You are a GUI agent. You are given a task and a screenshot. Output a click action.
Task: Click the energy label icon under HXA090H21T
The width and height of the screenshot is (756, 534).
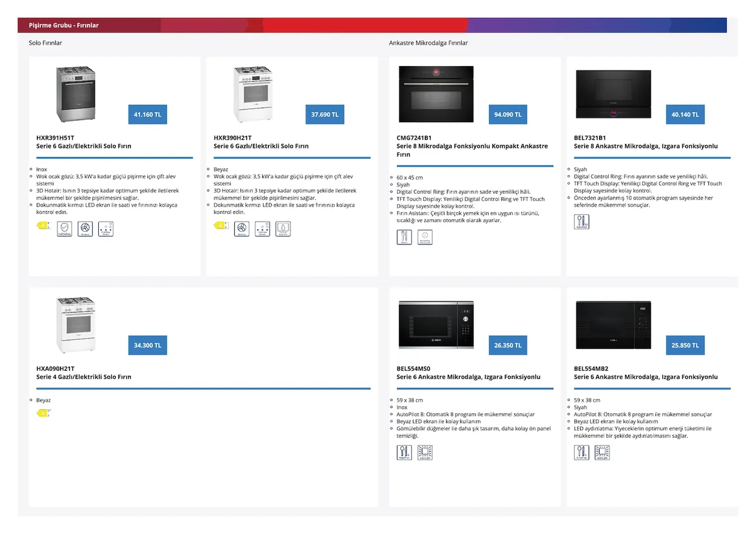[43, 413]
